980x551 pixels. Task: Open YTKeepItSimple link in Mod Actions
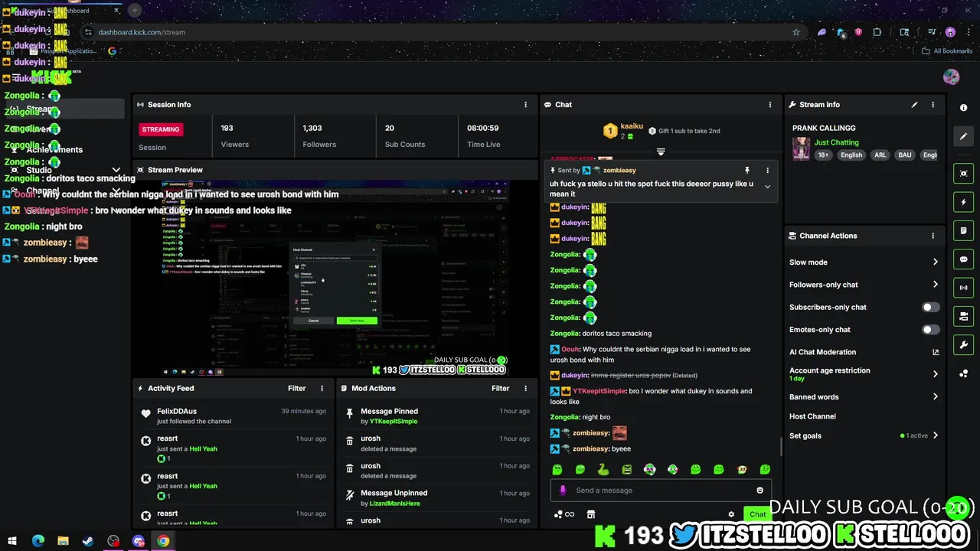(x=394, y=421)
